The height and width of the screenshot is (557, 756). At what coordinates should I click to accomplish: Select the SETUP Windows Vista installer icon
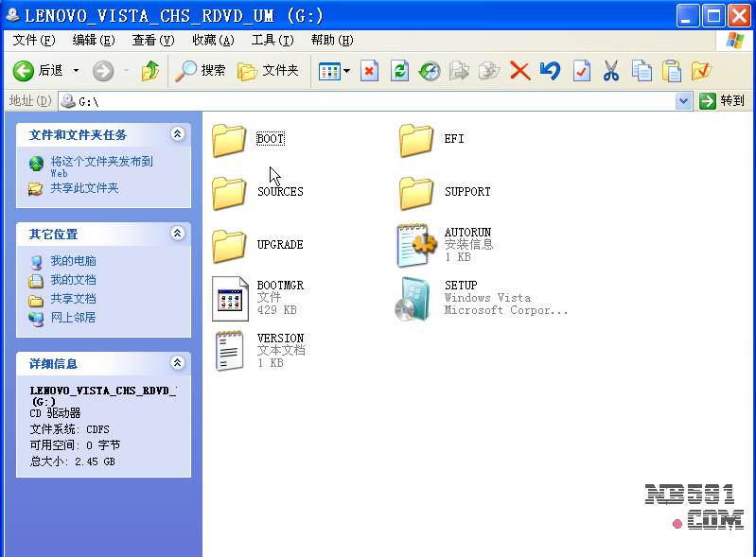click(x=413, y=299)
